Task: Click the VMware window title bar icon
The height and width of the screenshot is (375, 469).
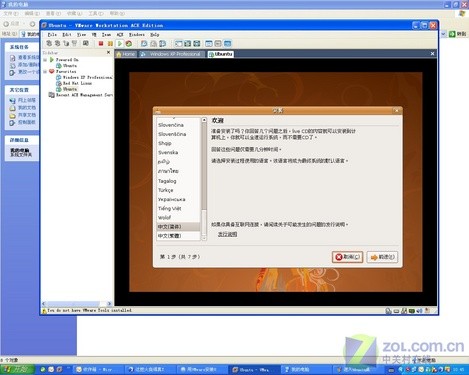Action: (x=44, y=25)
